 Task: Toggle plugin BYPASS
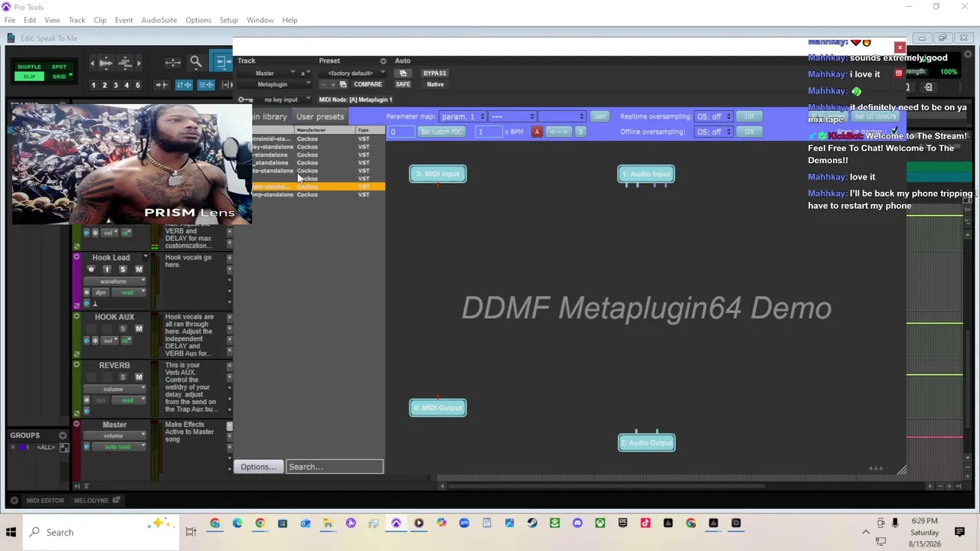(434, 73)
